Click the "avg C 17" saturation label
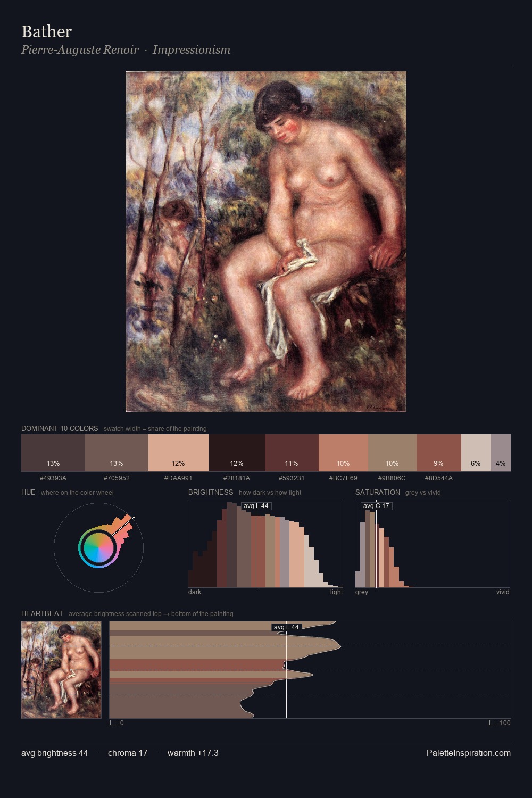The image size is (532, 798). coord(376,506)
